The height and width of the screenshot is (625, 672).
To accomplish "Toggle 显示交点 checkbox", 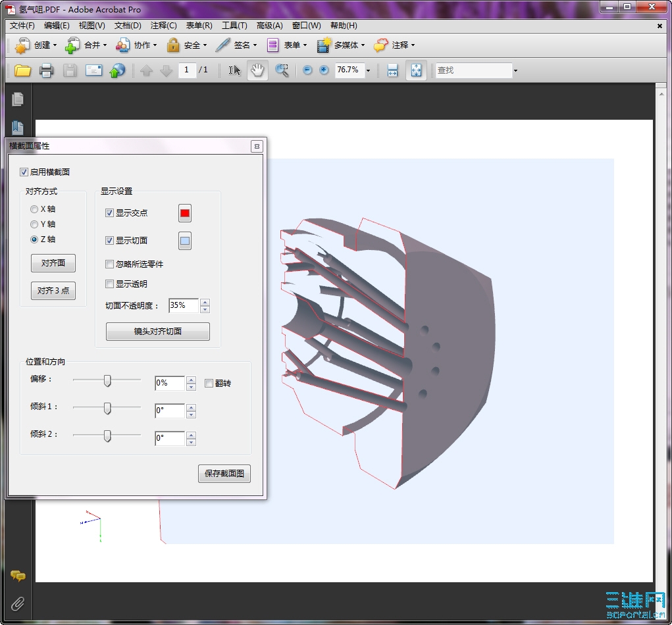I will pyautogui.click(x=109, y=213).
